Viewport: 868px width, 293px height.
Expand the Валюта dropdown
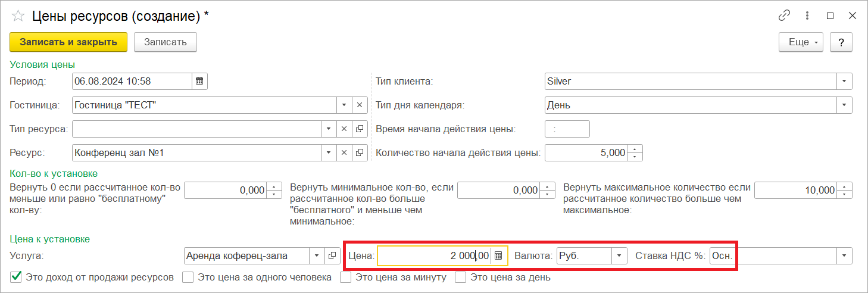(x=620, y=255)
